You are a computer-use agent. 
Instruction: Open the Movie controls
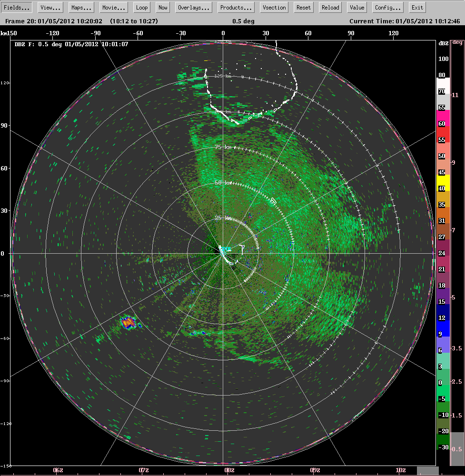[113, 7]
